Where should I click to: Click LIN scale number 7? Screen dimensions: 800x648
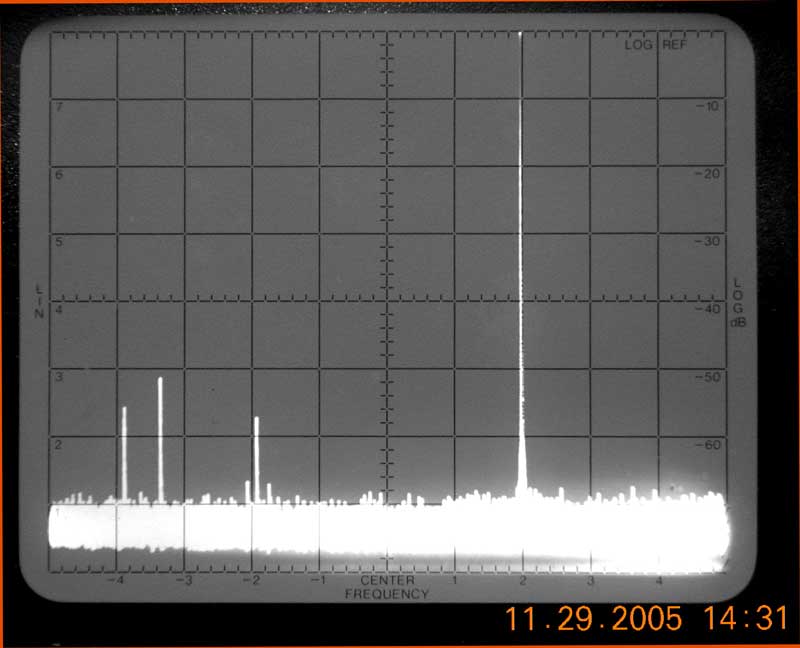click(x=59, y=108)
